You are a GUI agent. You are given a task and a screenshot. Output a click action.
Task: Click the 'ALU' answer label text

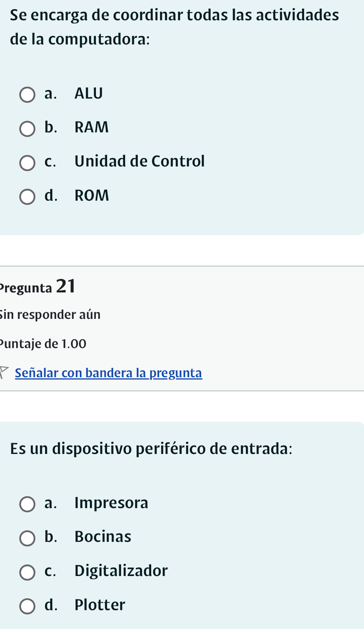(89, 94)
